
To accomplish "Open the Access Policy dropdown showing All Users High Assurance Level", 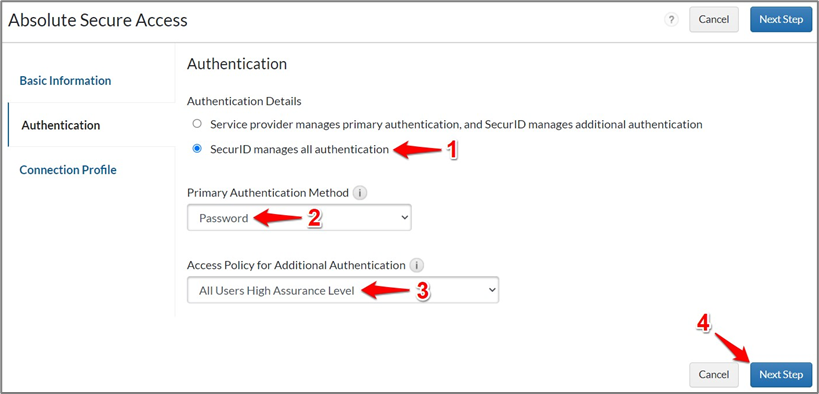I will tap(343, 291).
